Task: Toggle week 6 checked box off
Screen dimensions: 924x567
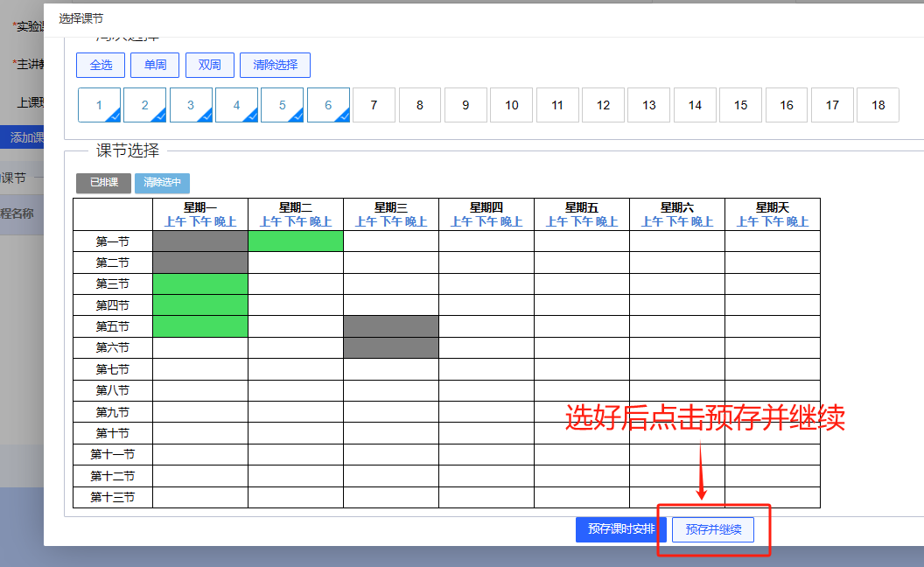Action: coord(328,105)
